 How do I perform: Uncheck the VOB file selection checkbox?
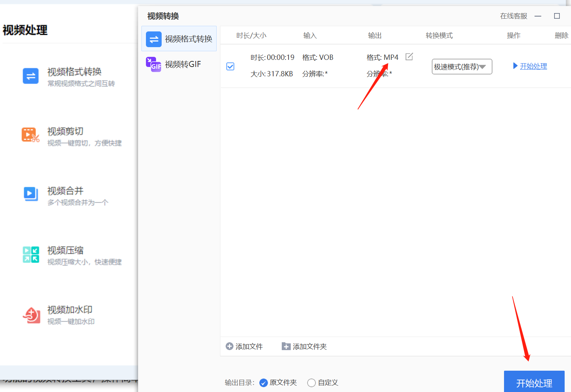tap(230, 66)
